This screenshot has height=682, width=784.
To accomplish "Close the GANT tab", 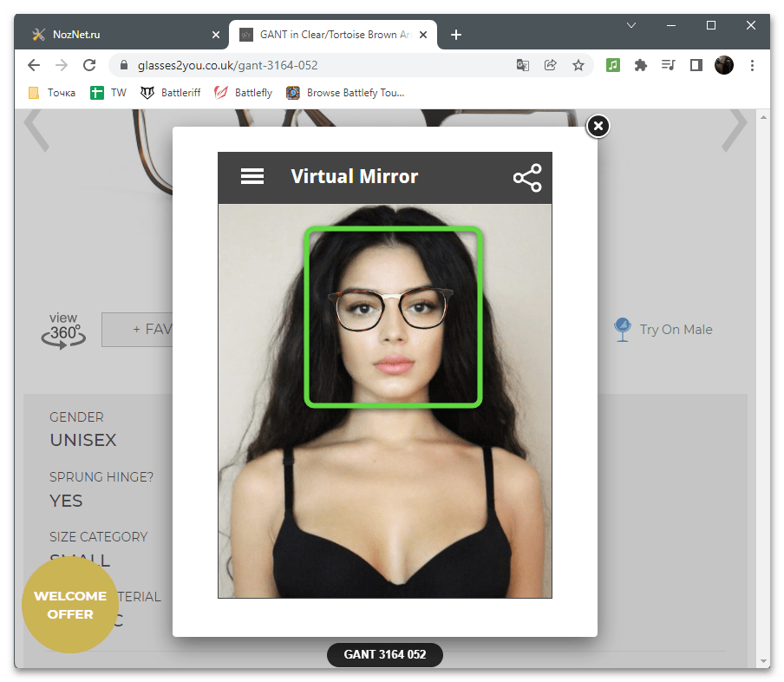I will 423,35.
